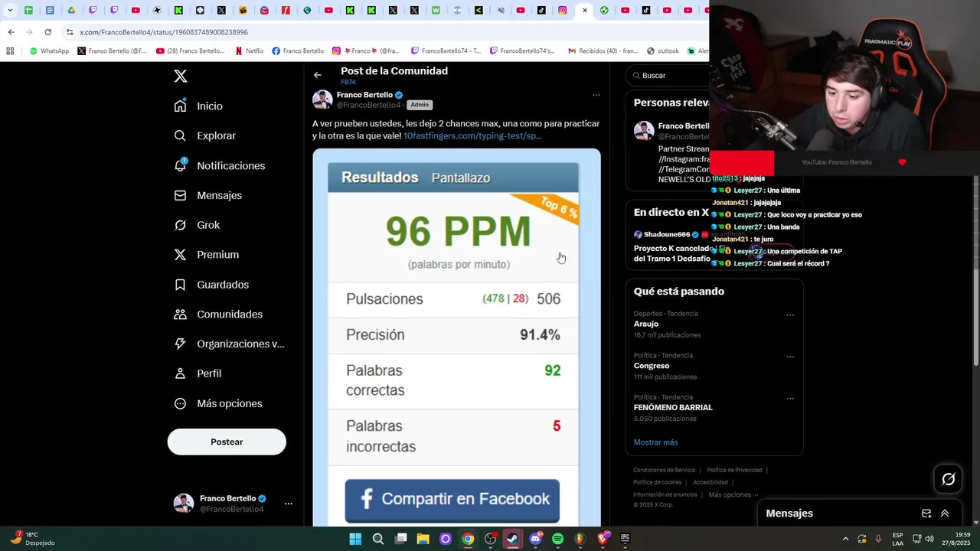Open the Recibidos Gmail bookmark
Screen dimensions: 980x551
click(x=603, y=51)
